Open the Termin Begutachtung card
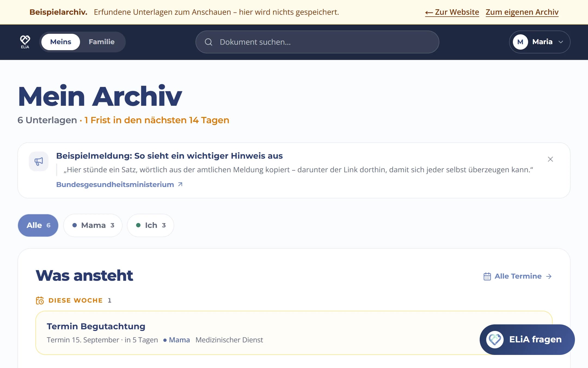The height and width of the screenshot is (368, 588). coord(294,333)
